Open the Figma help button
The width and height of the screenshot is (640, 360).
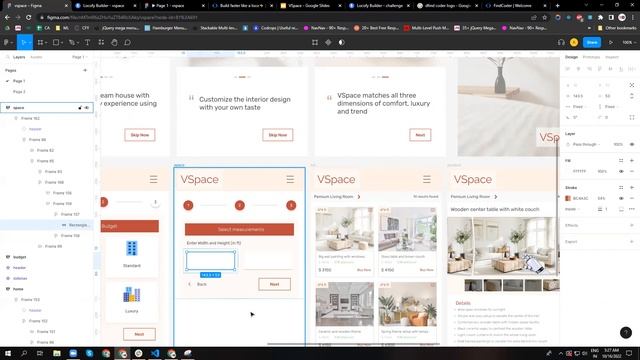point(626,333)
